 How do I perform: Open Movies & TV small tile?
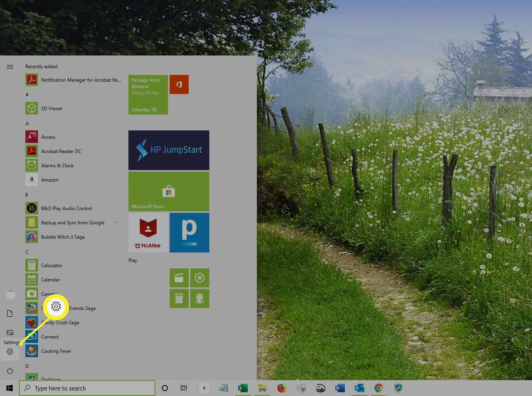179,278
